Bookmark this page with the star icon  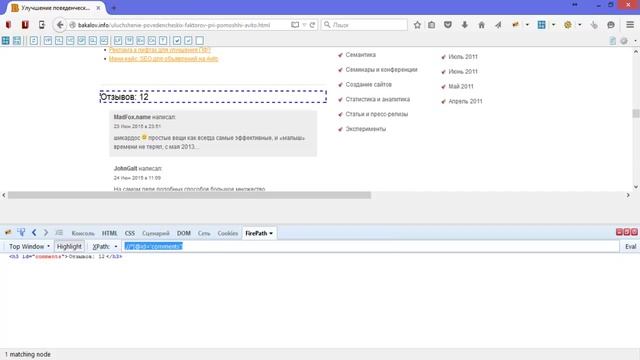417,25
